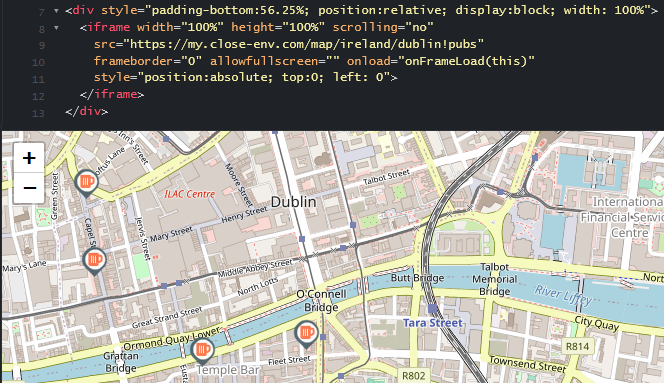This screenshot has width=664, height=383.
Task: Click the Townsend Street label
Action: tap(527, 364)
